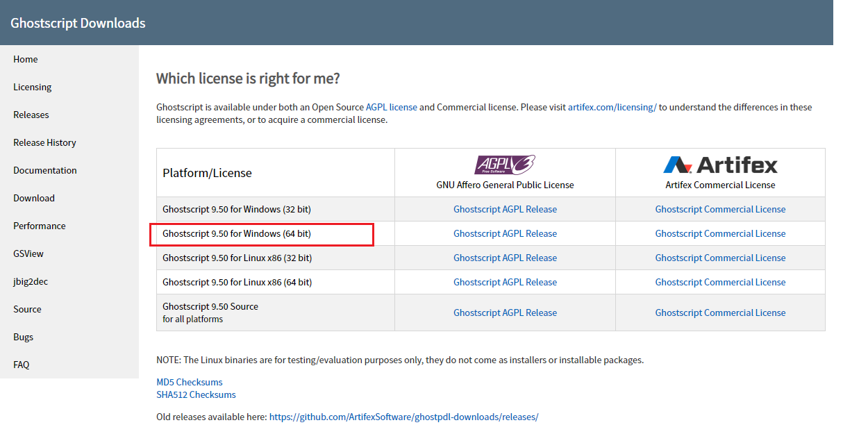Open the GitHub old releases link

(x=403, y=417)
